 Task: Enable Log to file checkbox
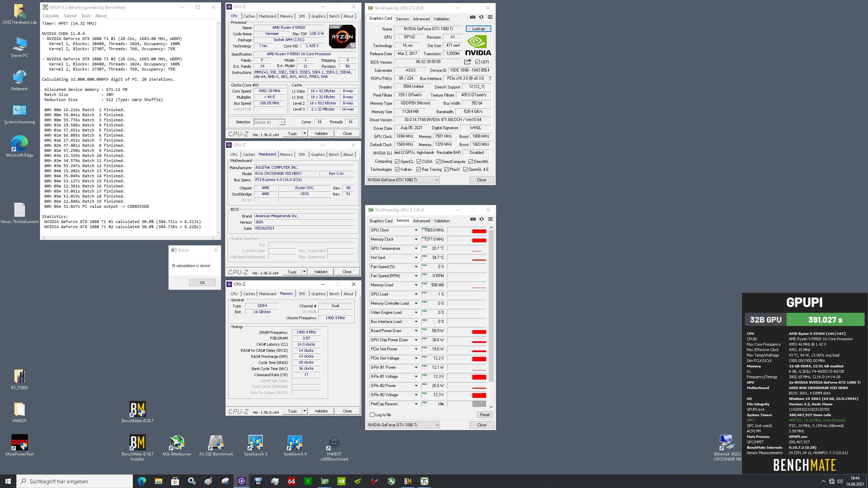click(372, 415)
